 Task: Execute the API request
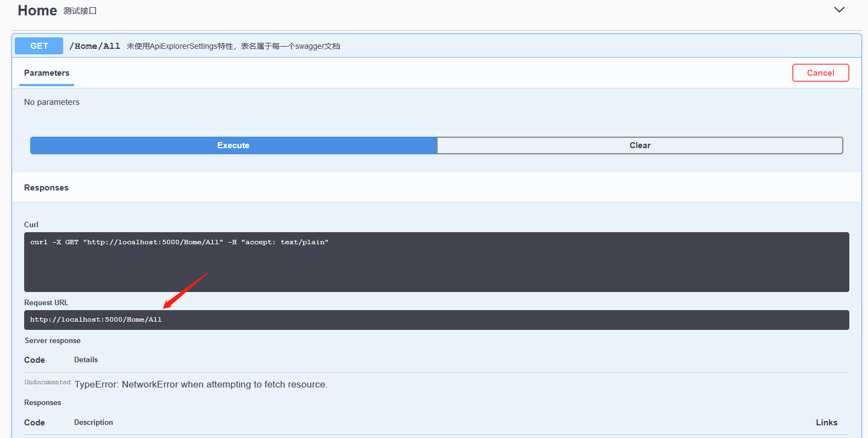point(233,145)
